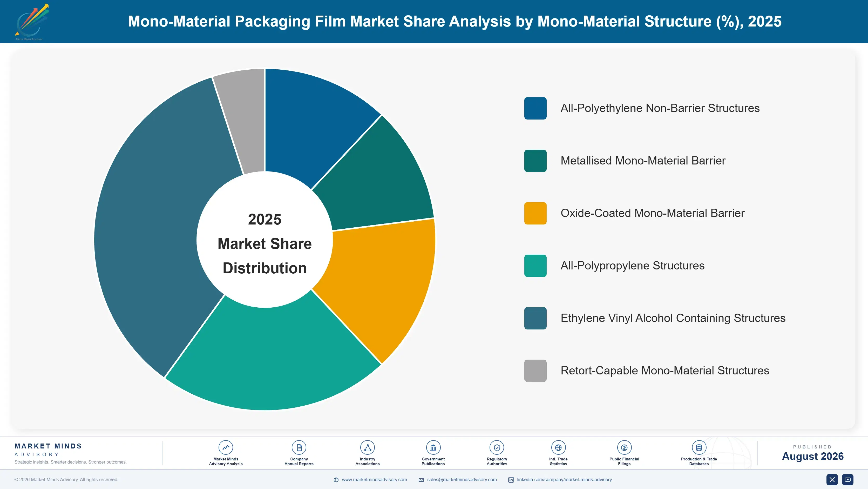Click the sales@marketmindsadvisory.com email link

coord(462,480)
